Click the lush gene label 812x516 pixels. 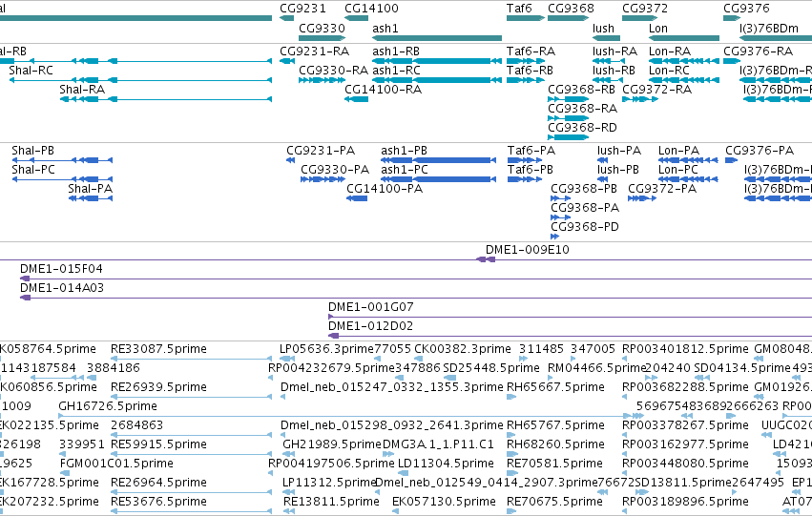[x=603, y=28]
